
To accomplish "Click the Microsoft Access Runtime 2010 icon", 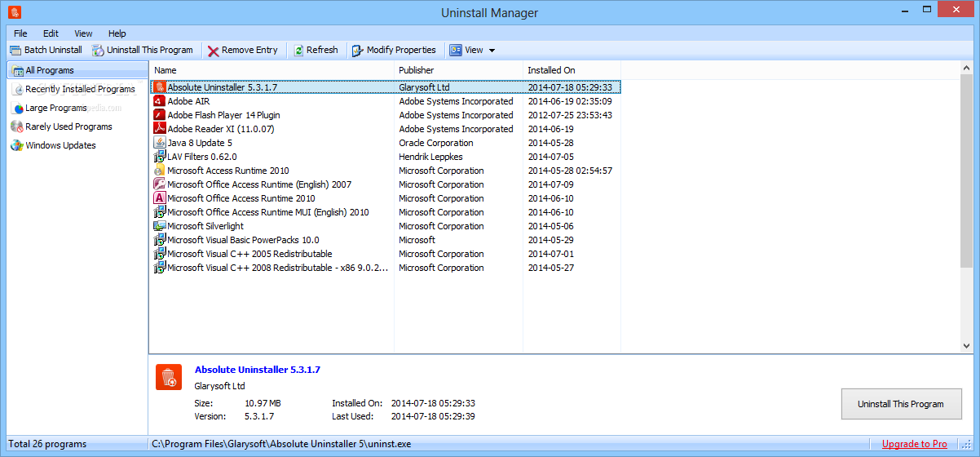I will click(160, 171).
